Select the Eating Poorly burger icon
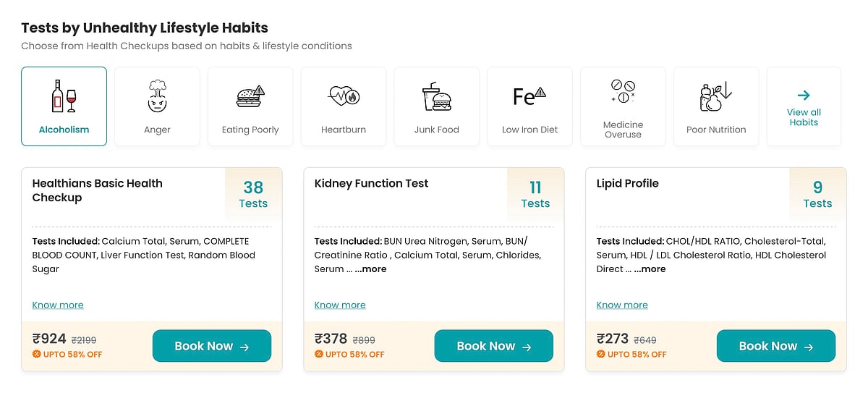 [250, 96]
